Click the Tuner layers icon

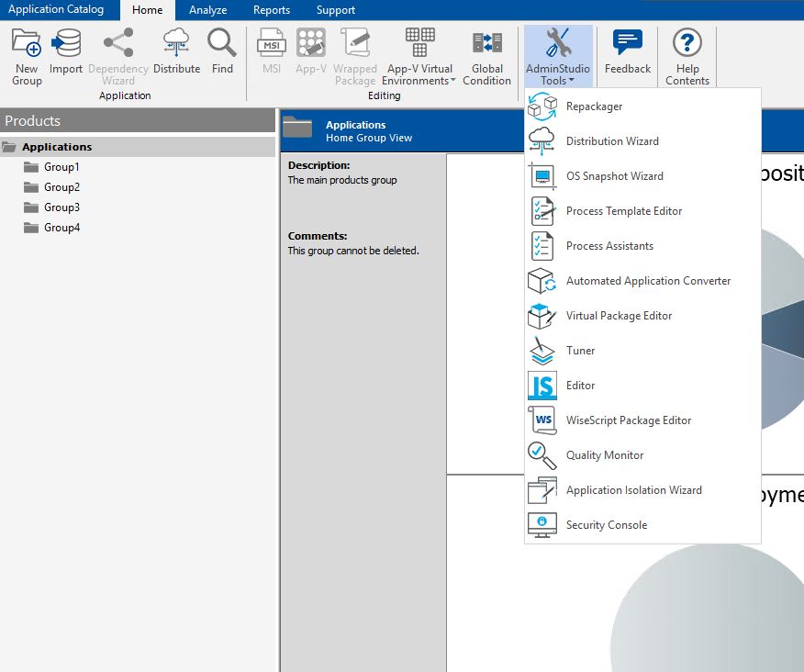point(542,351)
